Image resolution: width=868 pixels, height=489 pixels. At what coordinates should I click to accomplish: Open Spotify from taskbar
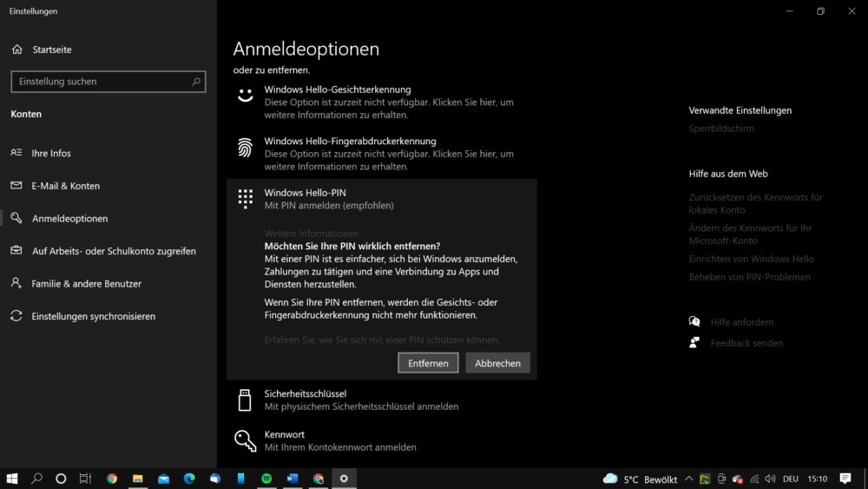[266, 479]
